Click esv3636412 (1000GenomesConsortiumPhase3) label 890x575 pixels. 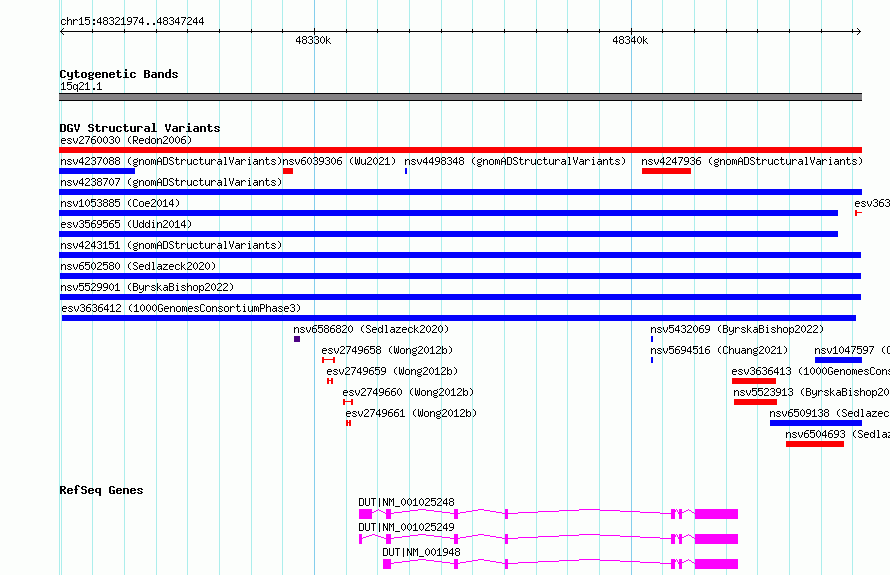pyautogui.click(x=181, y=308)
